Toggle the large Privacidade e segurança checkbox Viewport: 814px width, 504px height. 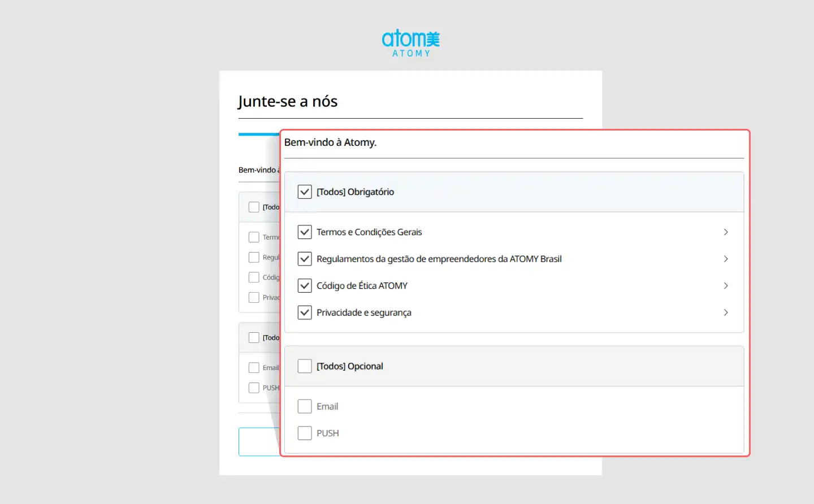(305, 312)
